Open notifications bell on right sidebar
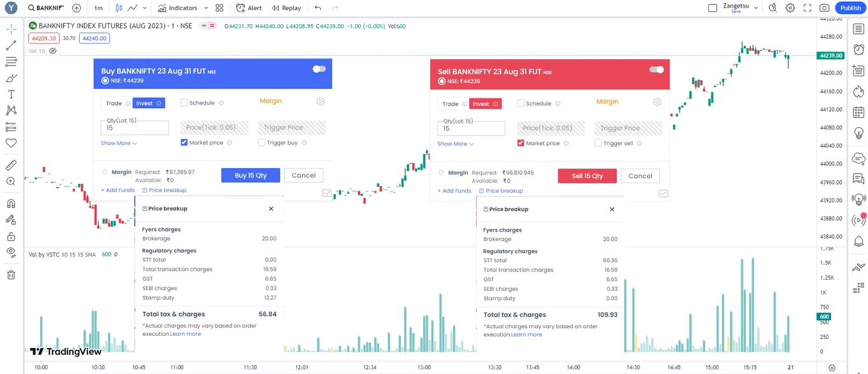This screenshot has width=868, height=374. tap(858, 241)
